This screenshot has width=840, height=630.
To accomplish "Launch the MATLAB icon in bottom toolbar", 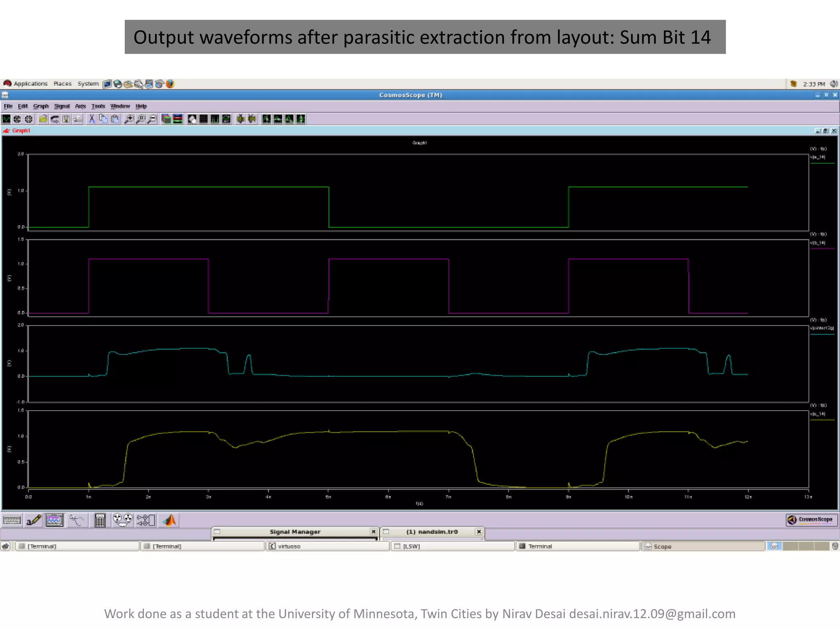I will coord(169,520).
